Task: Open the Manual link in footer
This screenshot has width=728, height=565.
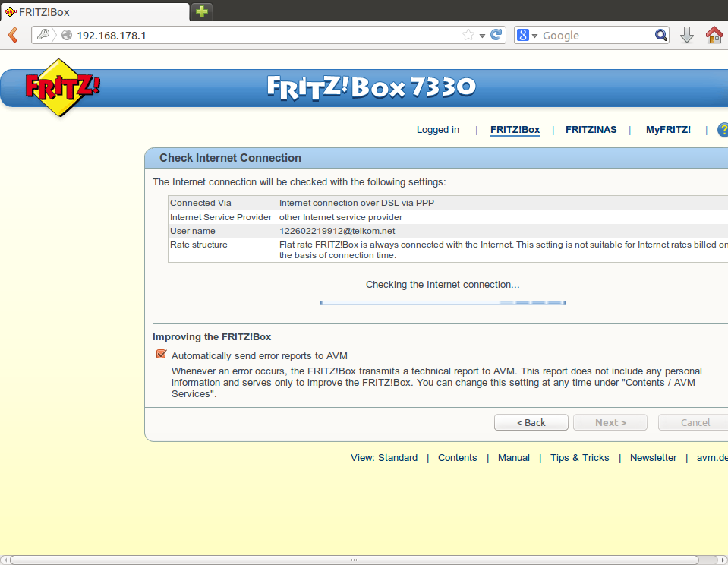Action: [513, 458]
